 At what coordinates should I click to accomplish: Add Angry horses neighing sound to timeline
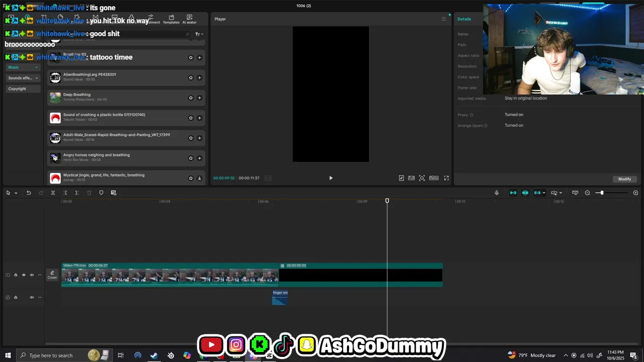click(x=199, y=158)
